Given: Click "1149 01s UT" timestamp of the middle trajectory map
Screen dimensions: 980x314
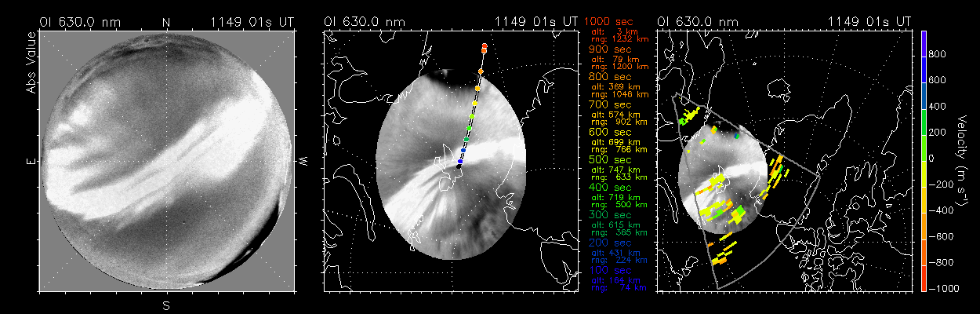Looking at the screenshot, I should click(x=537, y=22).
